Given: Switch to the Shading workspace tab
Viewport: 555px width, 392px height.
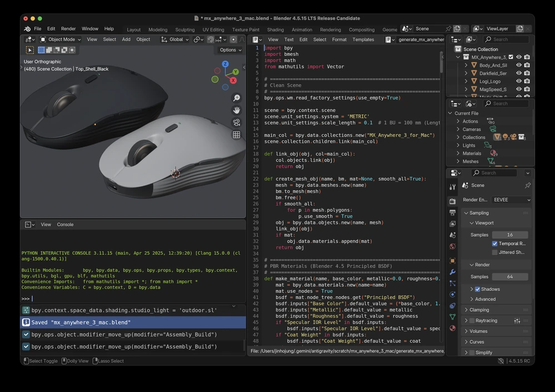Looking at the screenshot, I should [x=275, y=30].
